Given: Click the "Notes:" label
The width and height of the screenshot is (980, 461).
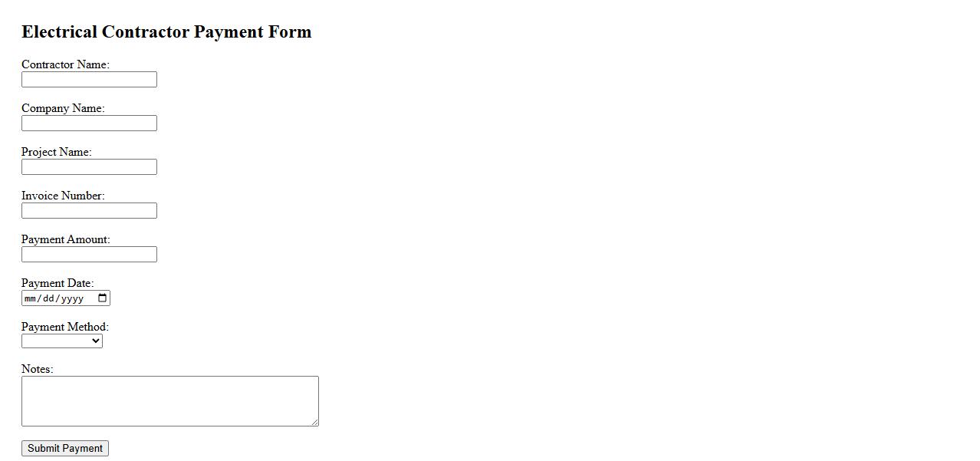Looking at the screenshot, I should pos(37,369).
